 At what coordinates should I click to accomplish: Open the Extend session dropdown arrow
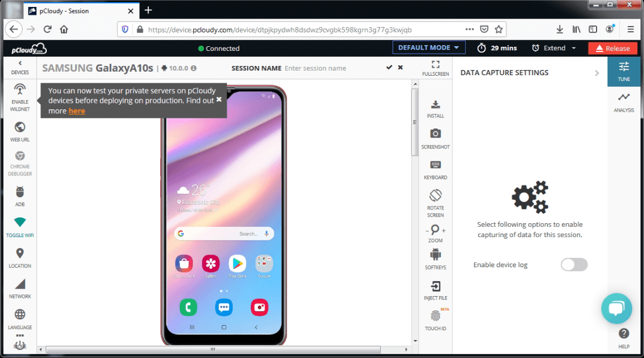[x=574, y=48]
